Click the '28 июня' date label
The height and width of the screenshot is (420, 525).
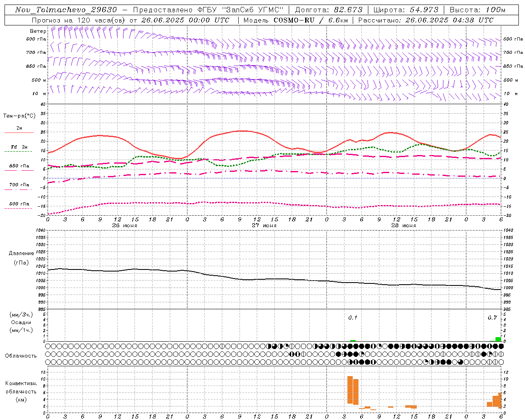pyautogui.click(x=404, y=226)
